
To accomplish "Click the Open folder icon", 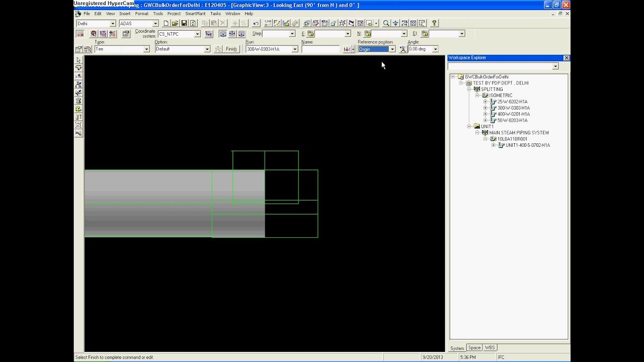I will point(175,23).
